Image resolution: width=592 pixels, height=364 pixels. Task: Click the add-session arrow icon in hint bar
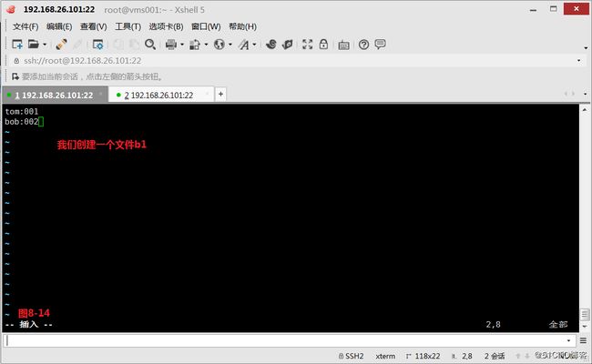coord(15,77)
